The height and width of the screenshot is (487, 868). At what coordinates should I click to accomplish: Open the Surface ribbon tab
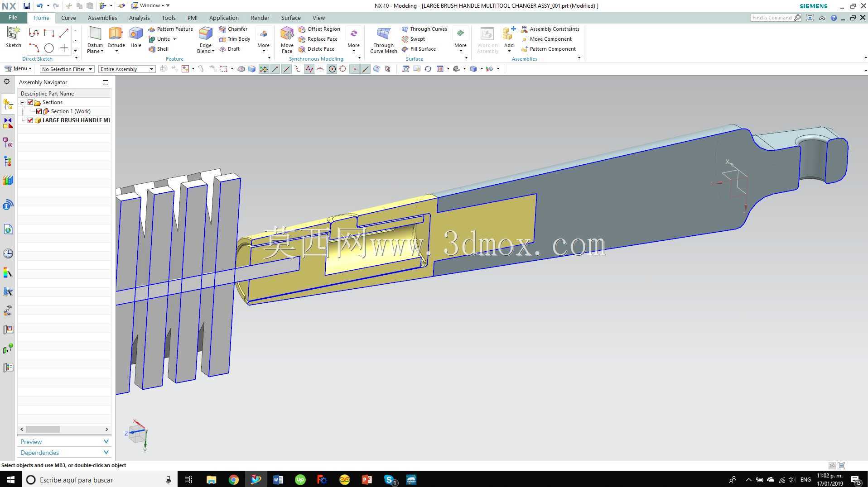(x=291, y=18)
